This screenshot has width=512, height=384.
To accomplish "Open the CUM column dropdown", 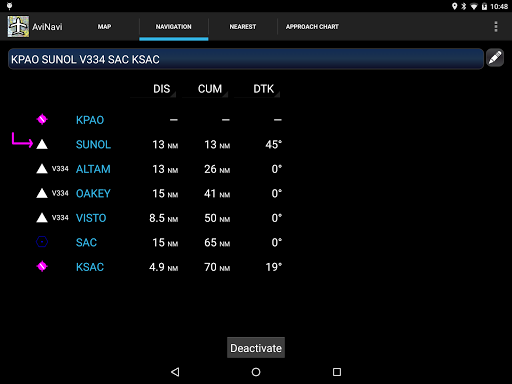I will pyautogui.click(x=205, y=89).
